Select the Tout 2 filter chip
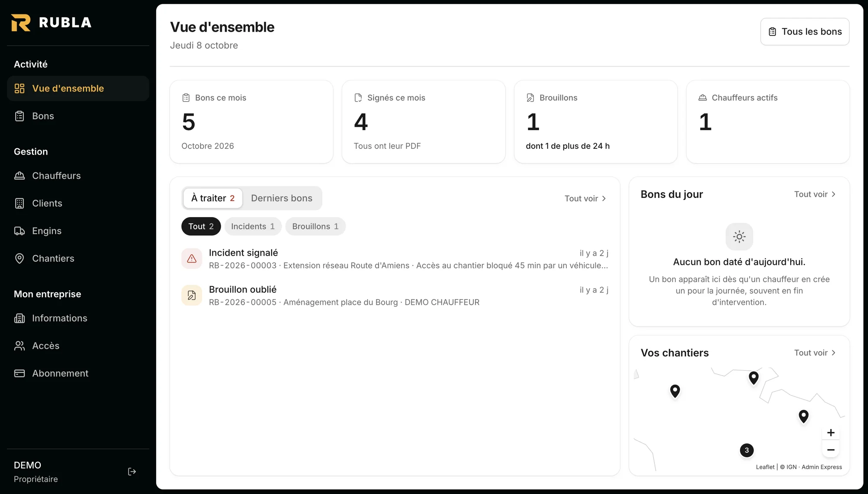Screen dimensions: 868x494 coord(201,227)
